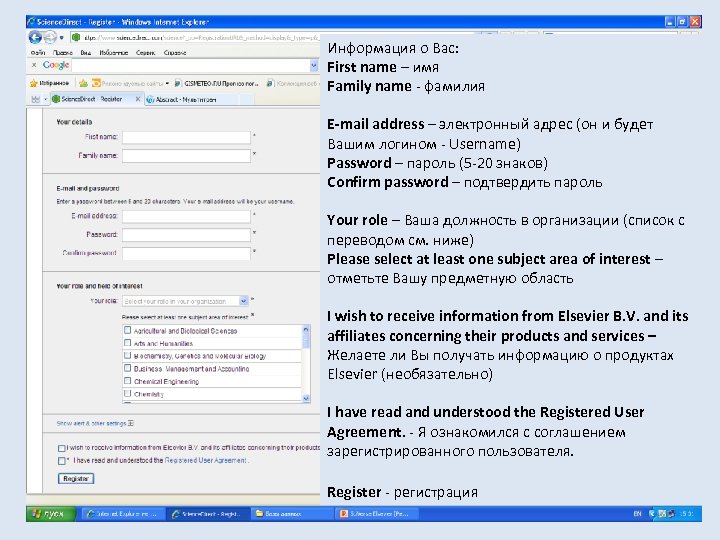
Task: Click the Избранное favorites star button
Action: coord(49,84)
